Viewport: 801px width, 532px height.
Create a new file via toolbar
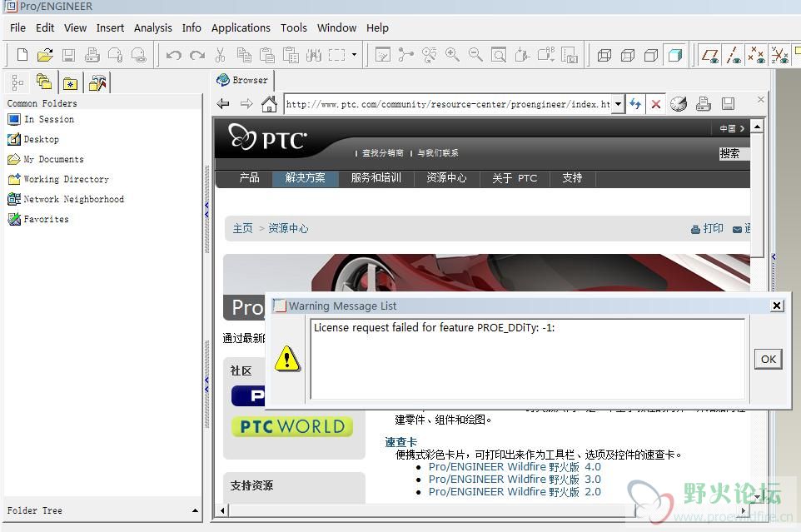point(22,55)
